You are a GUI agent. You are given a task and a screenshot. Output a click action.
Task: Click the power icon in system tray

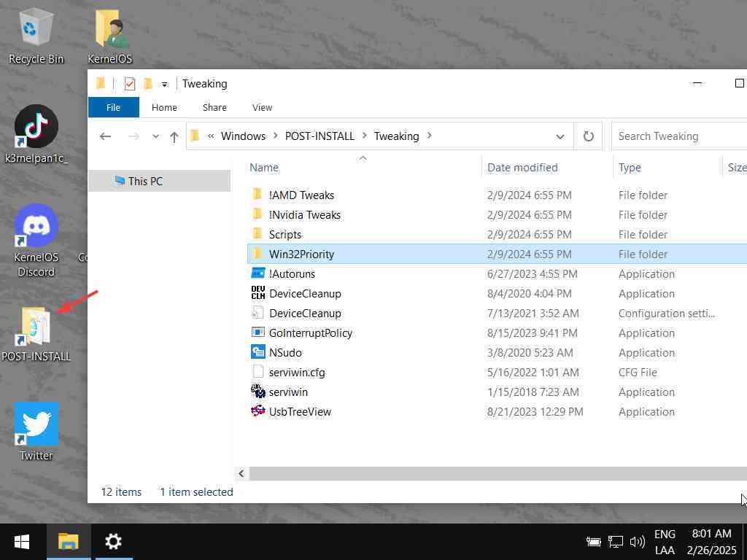(x=593, y=542)
